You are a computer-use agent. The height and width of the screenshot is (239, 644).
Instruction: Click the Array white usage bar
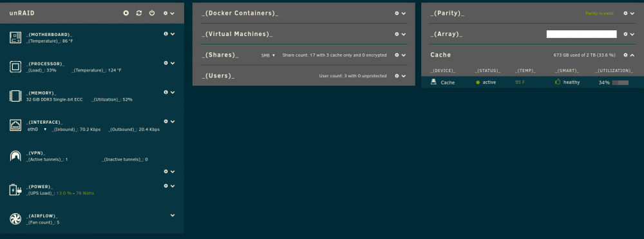582,34
